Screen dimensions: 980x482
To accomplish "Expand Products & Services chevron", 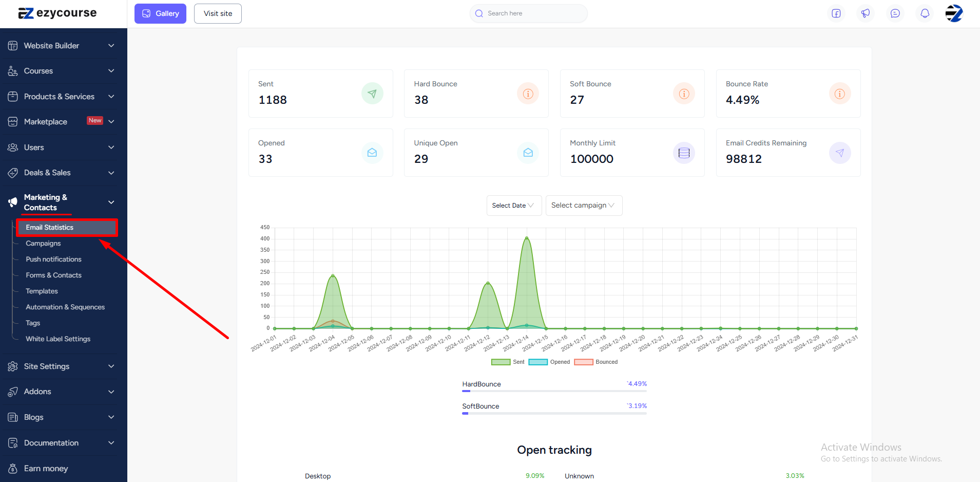I will click(111, 97).
